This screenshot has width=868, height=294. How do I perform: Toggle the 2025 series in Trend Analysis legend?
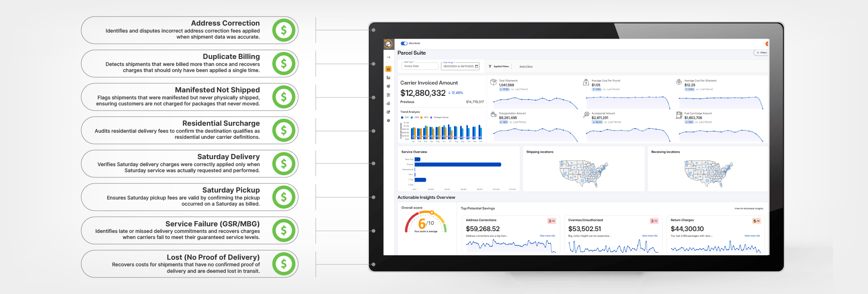424,118
